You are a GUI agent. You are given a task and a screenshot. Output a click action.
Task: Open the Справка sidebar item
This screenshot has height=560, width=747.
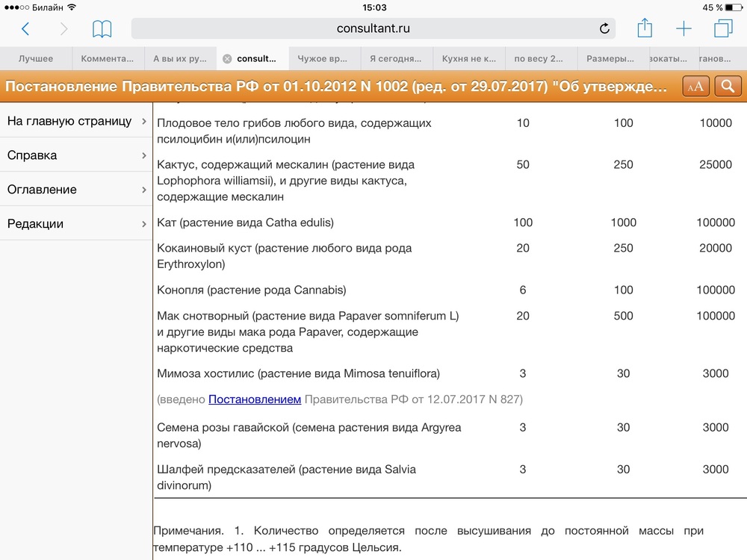tap(76, 155)
